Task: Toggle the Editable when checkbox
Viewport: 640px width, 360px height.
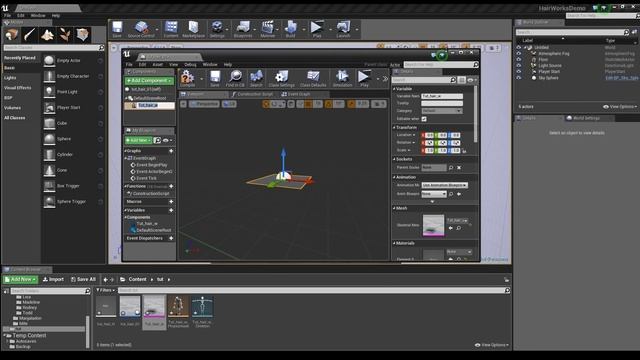Action: point(424,119)
